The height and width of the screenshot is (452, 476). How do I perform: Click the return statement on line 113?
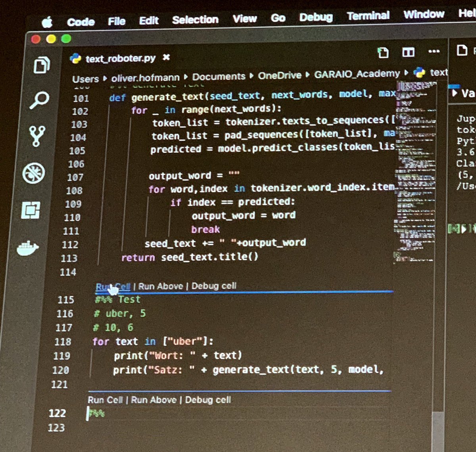[190, 257]
